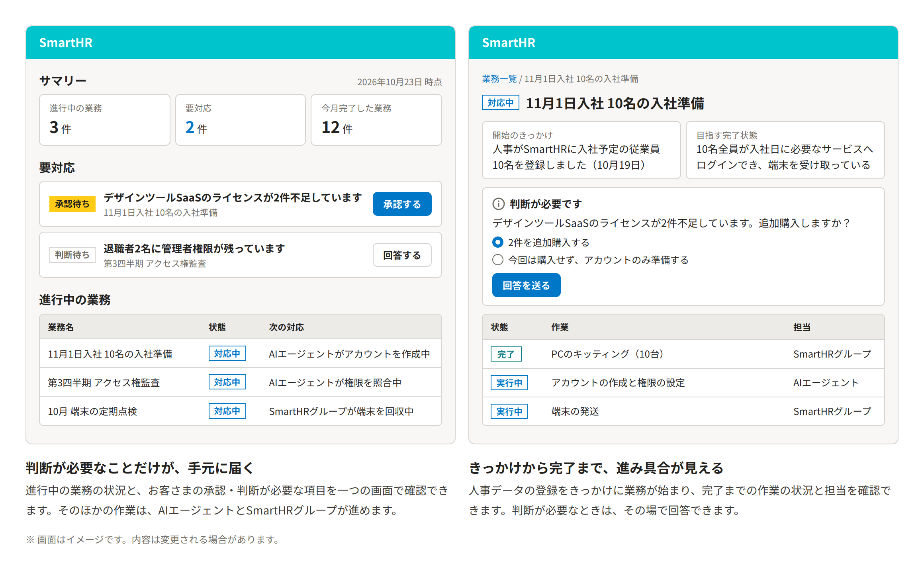Open row 11月1日入社 10名の入社準備 in table
The width and height of the screenshot is (924, 571).
coord(241,354)
